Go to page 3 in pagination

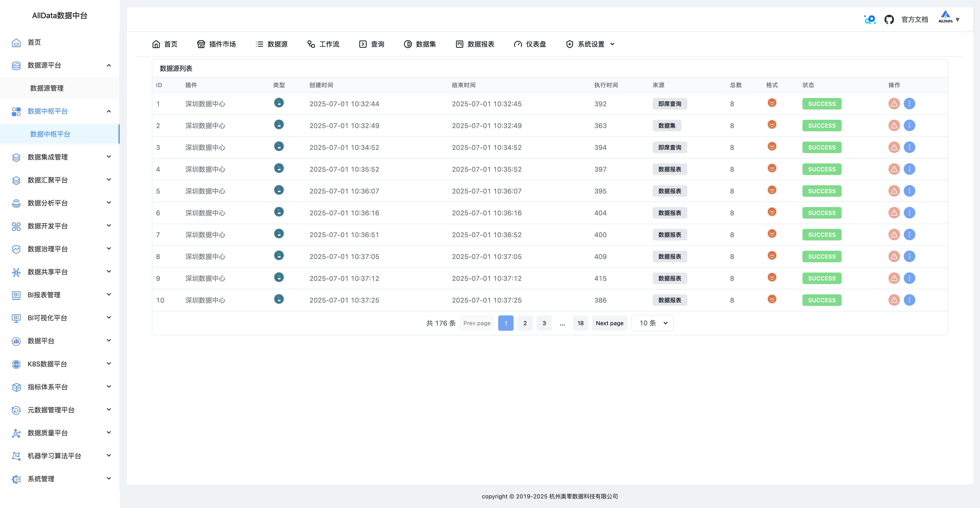coord(544,323)
